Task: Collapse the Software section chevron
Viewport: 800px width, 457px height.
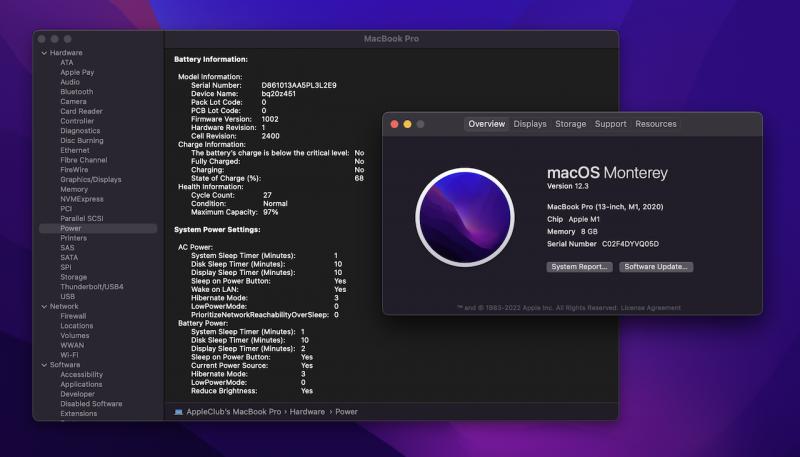Action: pyautogui.click(x=44, y=365)
